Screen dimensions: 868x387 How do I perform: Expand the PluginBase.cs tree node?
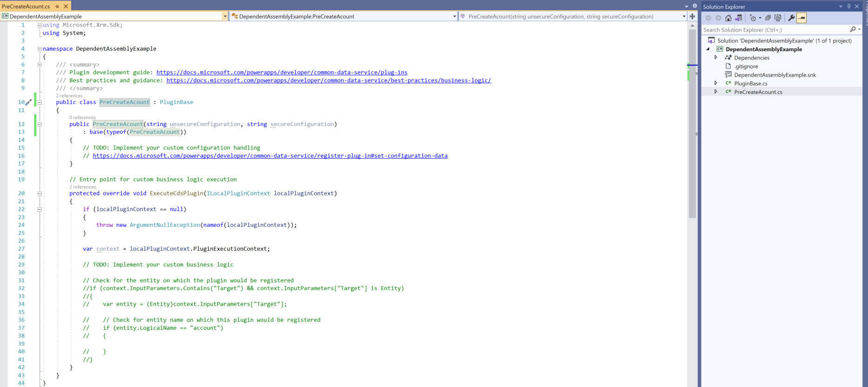click(x=716, y=83)
